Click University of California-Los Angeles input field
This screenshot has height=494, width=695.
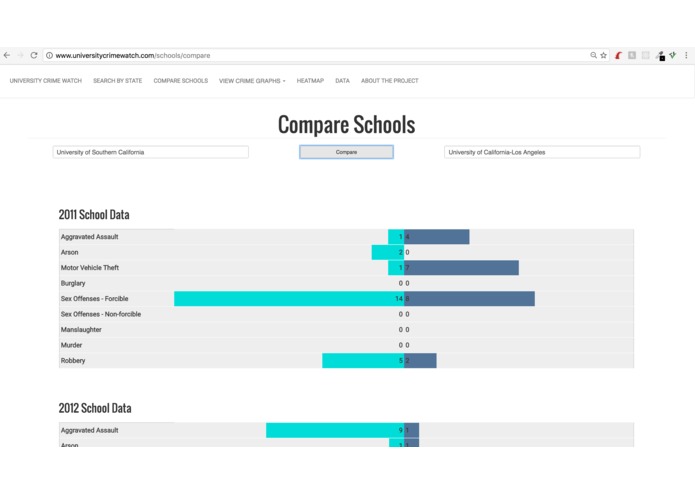coord(542,152)
